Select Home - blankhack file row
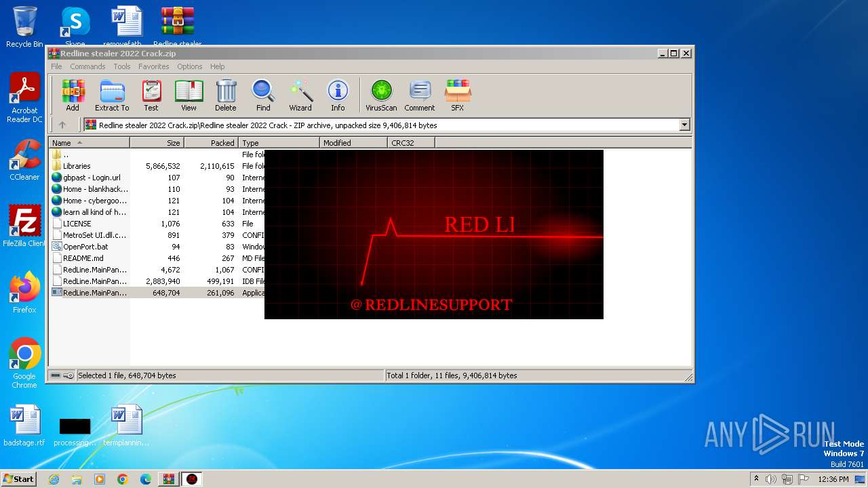The image size is (868, 488). pos(157,189)
